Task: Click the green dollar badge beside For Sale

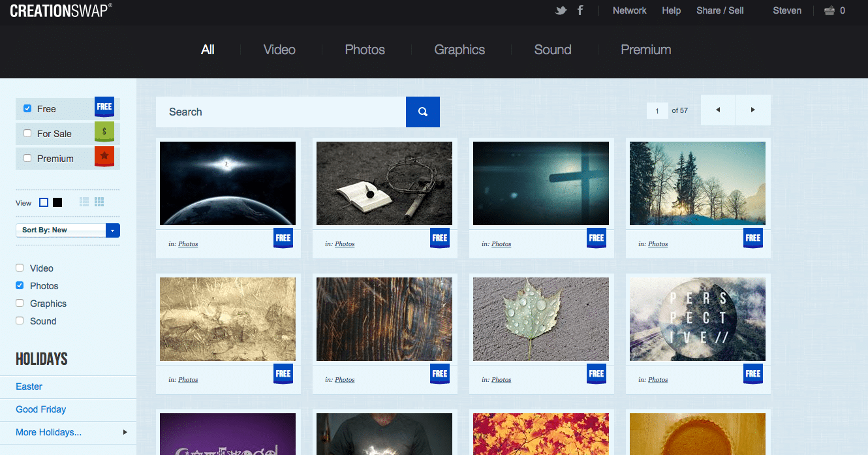Action: 104,132
